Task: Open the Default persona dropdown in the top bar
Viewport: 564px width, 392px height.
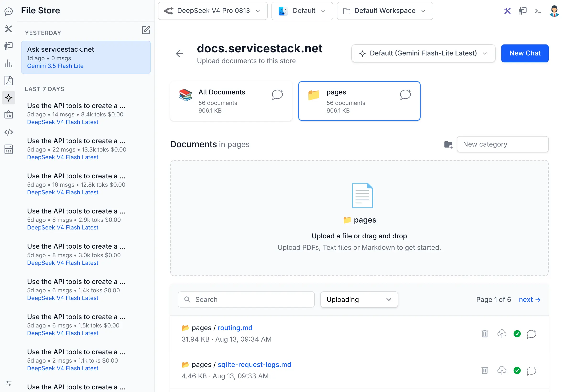Action: coord(302,11)
